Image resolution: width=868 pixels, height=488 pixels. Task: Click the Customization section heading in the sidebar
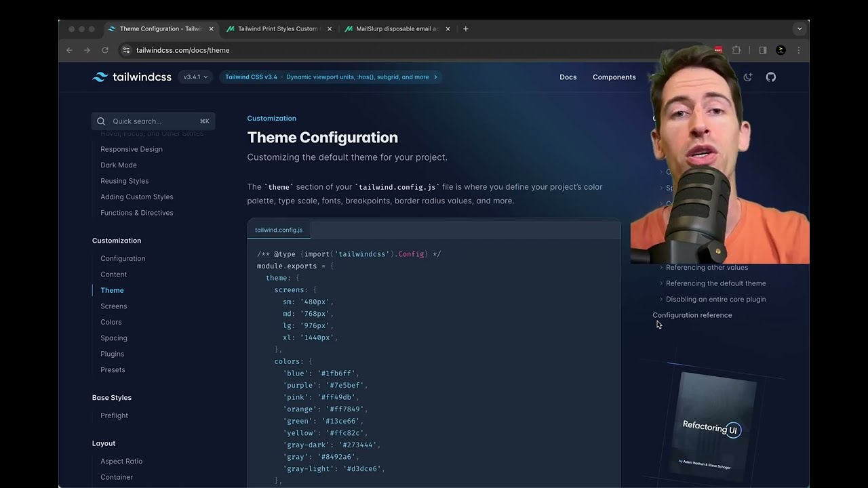point(117,241)
